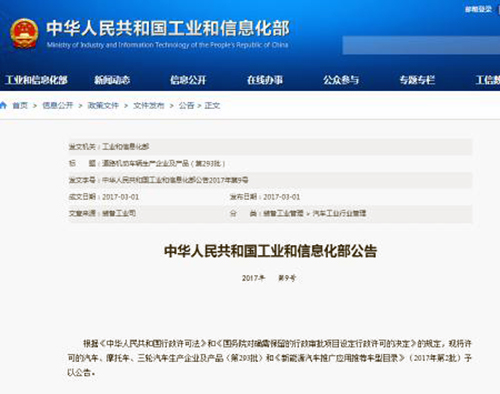Viewport: 500px width, 394px height.
Task: Click the 首页 breadcrumb link
Action: point(20,105)
